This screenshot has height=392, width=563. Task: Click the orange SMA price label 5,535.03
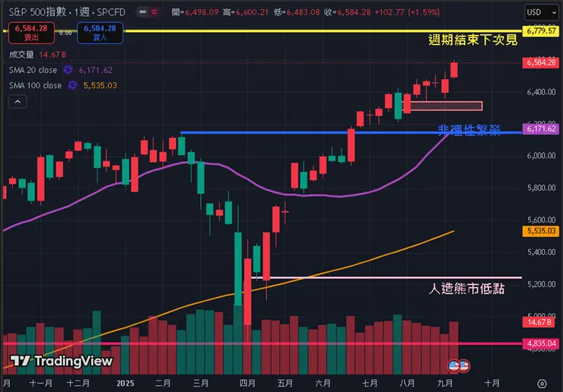point(541,231)
